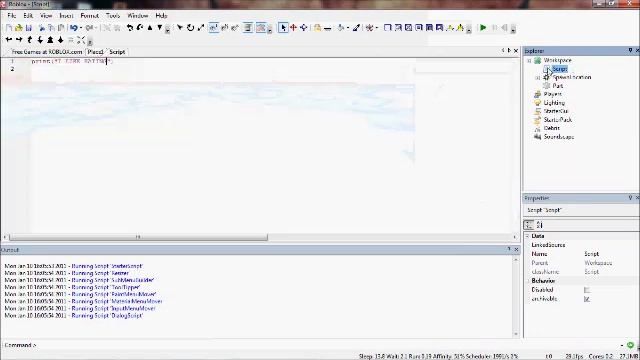Toggle the archivable property checkbox
640x360 pixels.
coord(587,299)
